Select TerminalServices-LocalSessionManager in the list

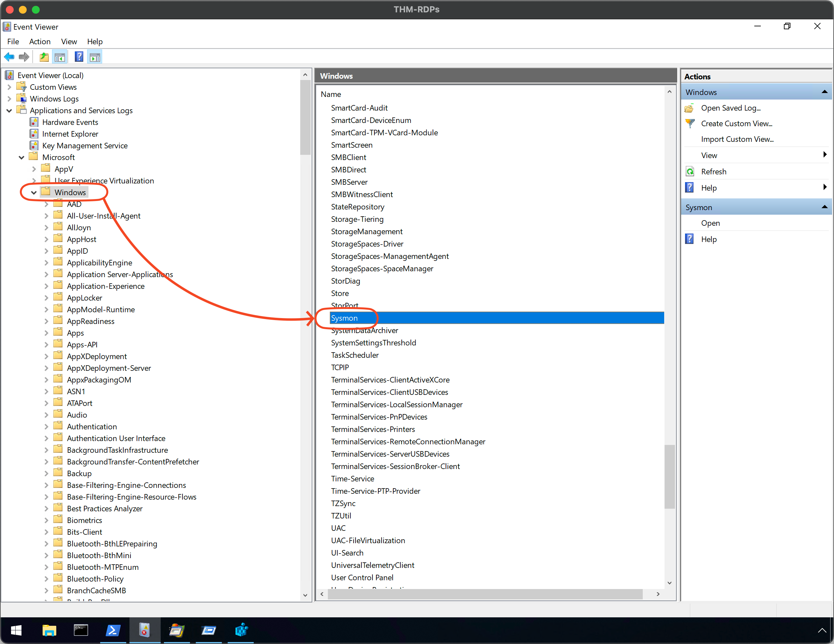click(397, 405)
